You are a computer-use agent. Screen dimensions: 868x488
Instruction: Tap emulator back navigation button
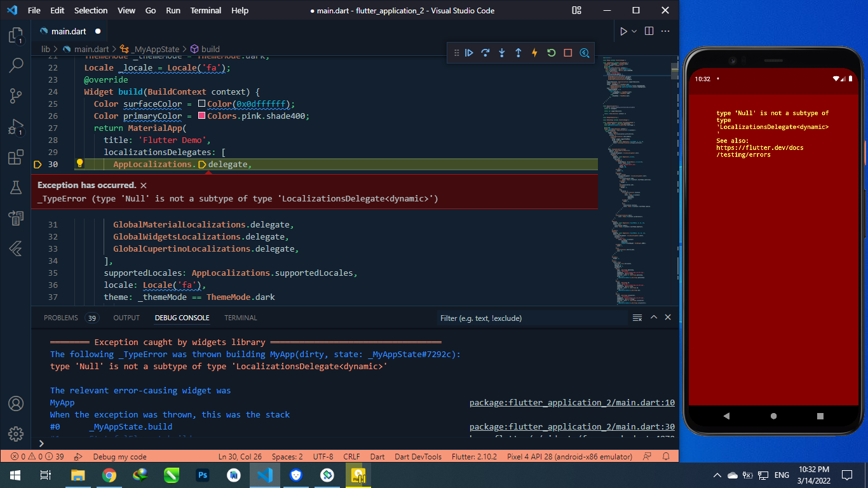click(x=727, y=416)
